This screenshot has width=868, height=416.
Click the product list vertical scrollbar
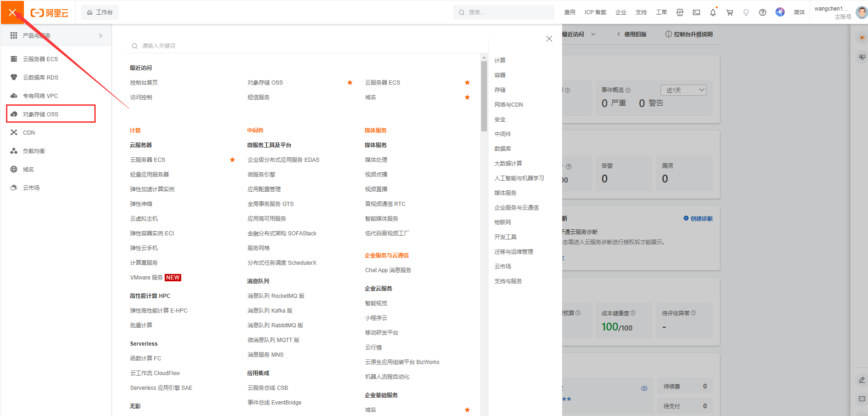(x=484, y=97)
